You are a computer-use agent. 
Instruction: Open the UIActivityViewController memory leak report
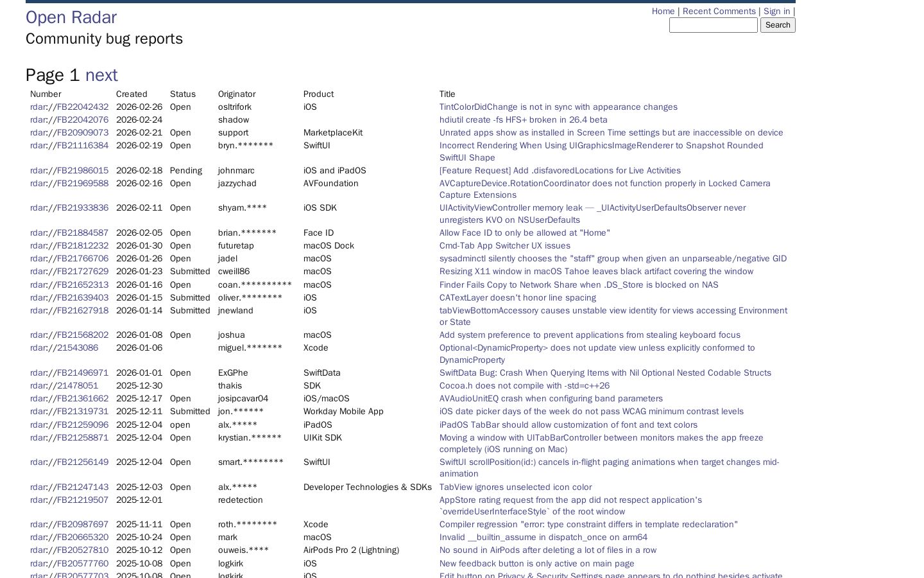click(593, 214)
